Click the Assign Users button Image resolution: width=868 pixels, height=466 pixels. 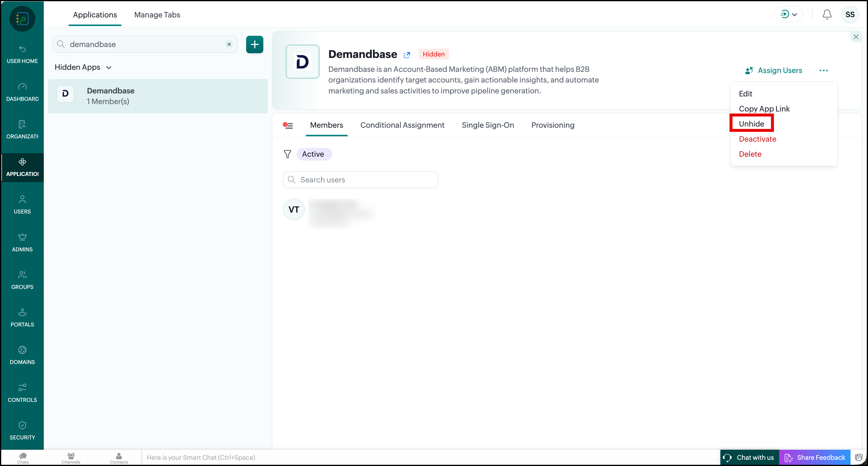(774, 70)
